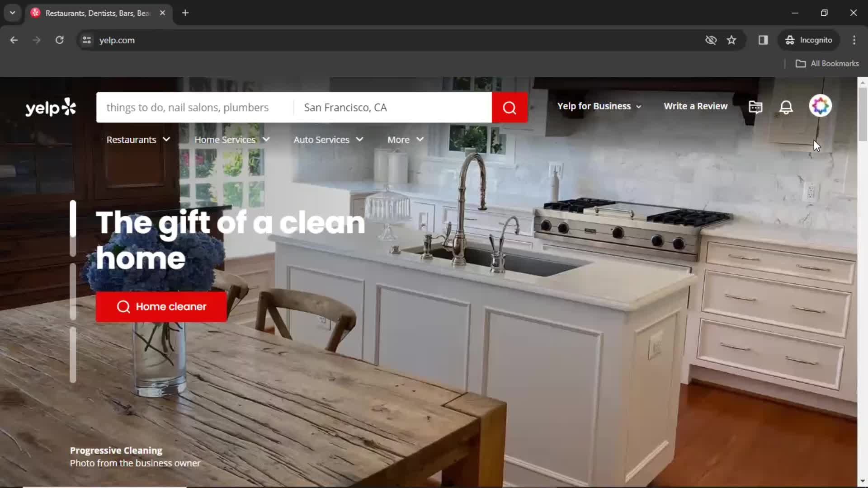Enable the browser star/bookmark toggle

[731, 40]
